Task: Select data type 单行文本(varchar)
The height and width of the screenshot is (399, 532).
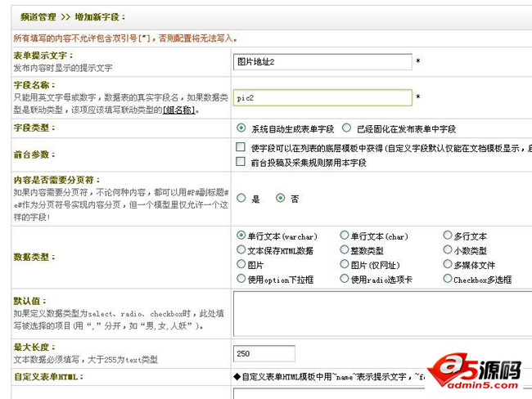Action: coord(241,235)
